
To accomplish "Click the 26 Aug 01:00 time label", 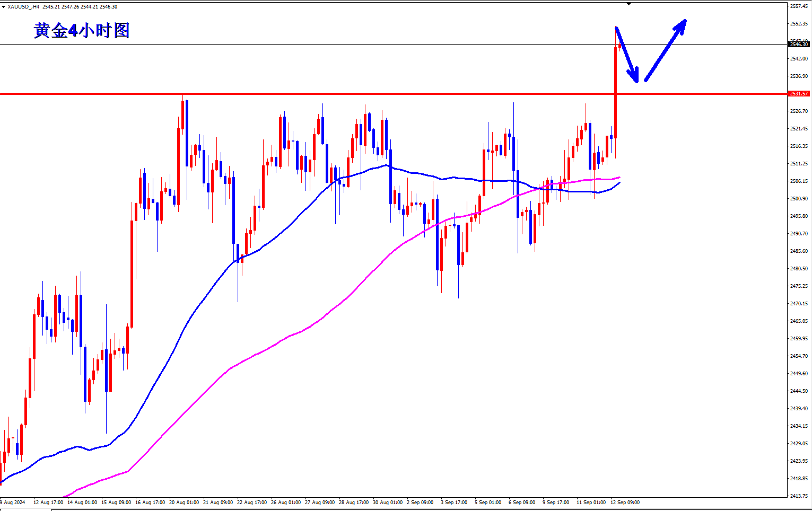I will click(x=286, y=503).
